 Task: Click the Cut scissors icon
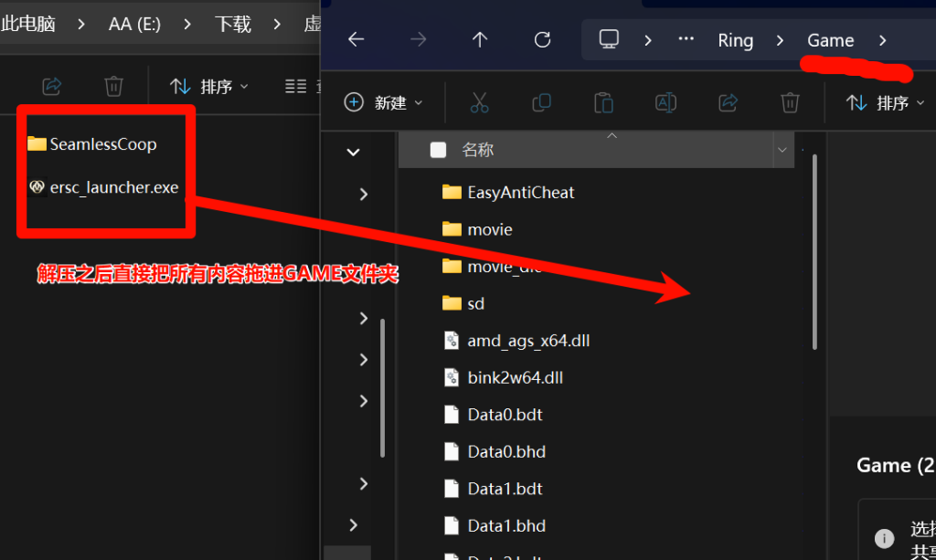coord(479,102)
